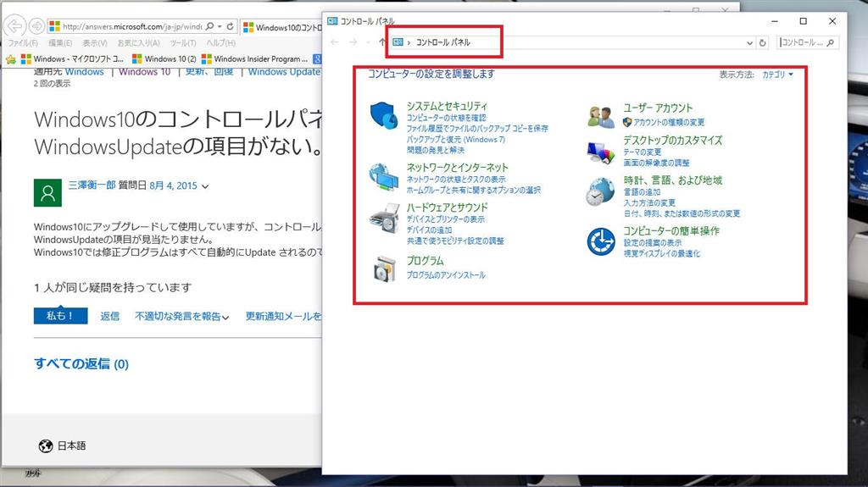The image size is (868, 487).
Task: Click the 私も！ button
Action: [x=60, y=315]
